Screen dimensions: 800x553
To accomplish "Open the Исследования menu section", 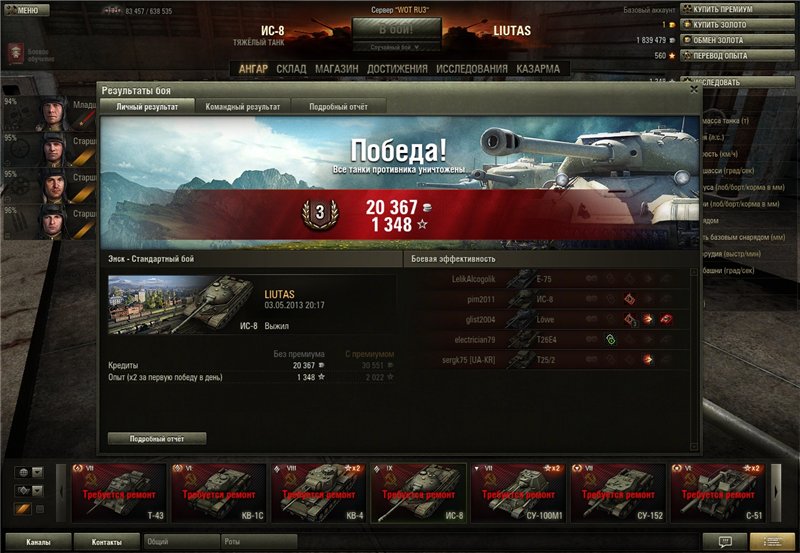I will click(471, 69).
